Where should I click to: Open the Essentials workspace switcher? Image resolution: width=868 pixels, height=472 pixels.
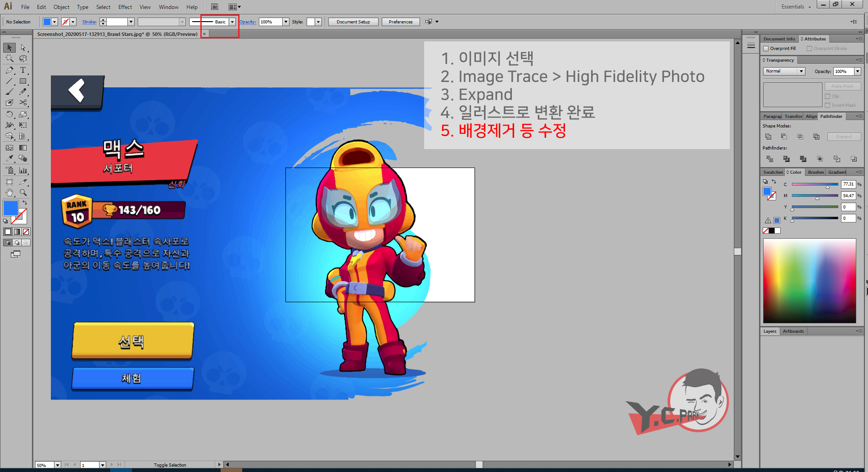(796, 7)
